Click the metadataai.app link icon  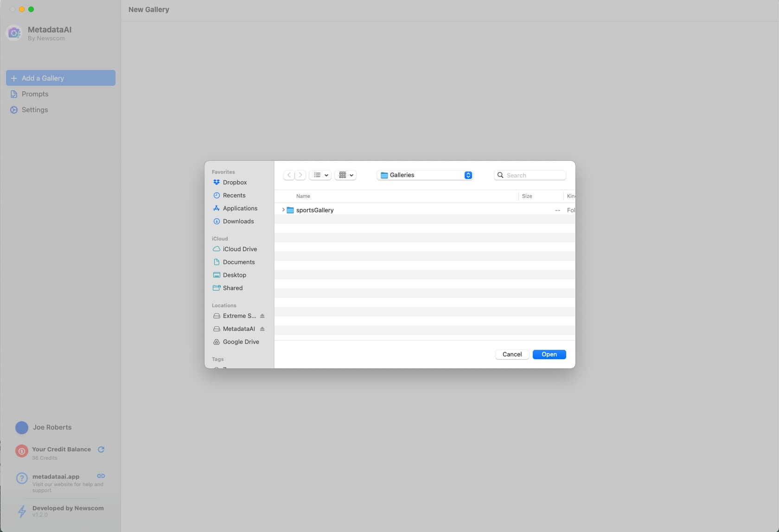pos(101,476)
